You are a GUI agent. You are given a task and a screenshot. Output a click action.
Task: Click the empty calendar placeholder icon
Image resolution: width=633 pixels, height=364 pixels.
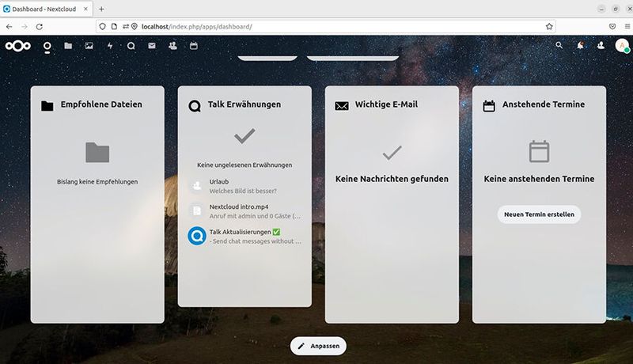click(x=539, y=151)
